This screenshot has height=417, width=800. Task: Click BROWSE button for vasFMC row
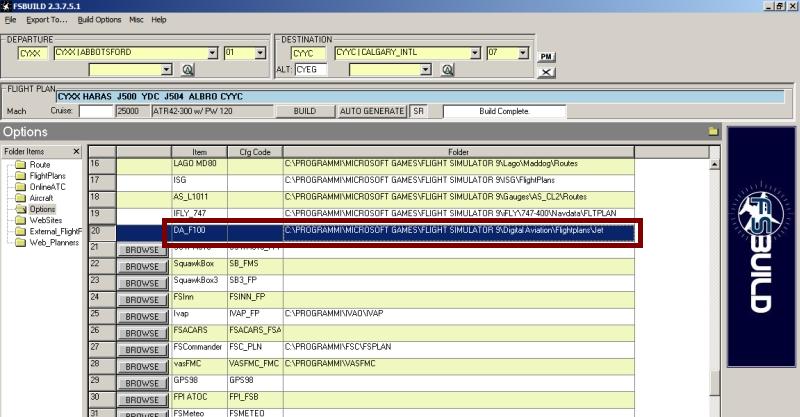pyautogui.click(x=142, y=367)
